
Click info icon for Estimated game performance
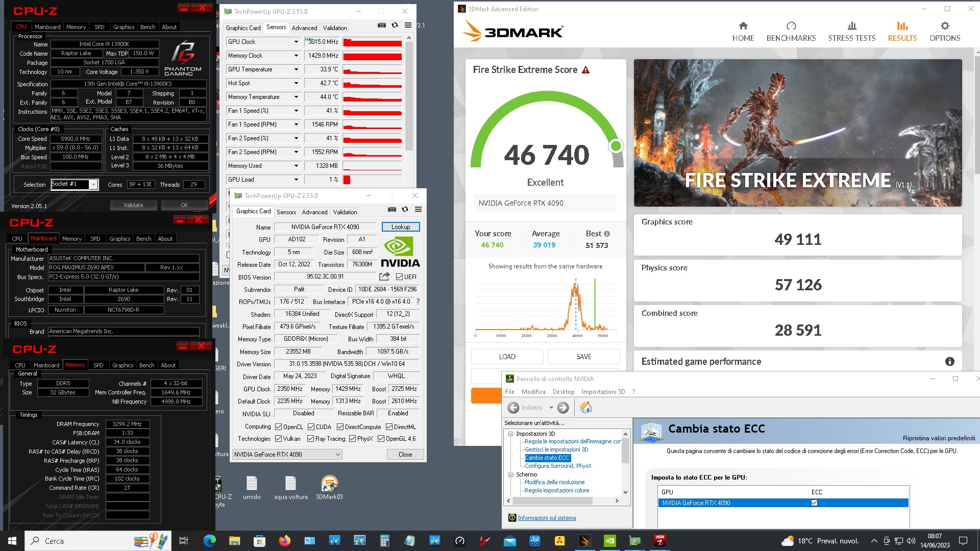(949, 362)
